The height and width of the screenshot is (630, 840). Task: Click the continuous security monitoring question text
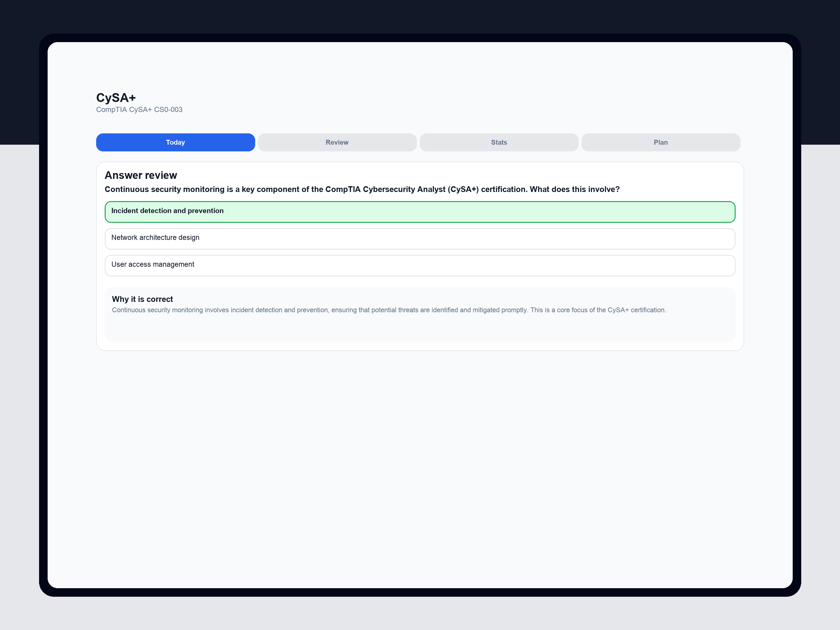(x=362, y=189)
